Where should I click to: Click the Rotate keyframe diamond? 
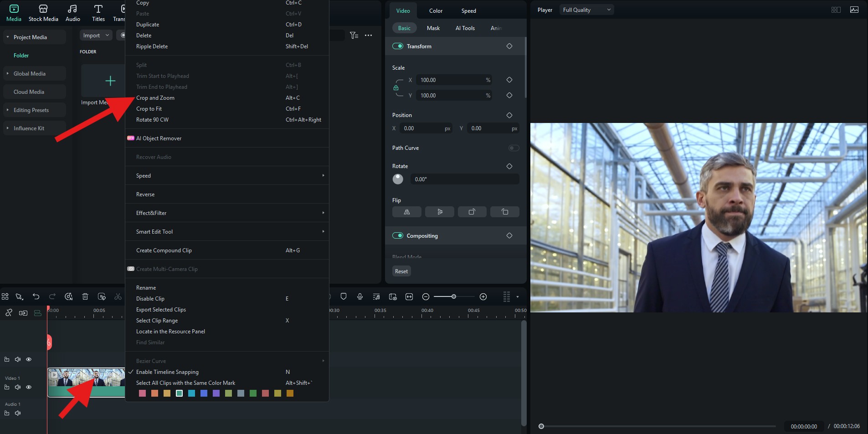click(x=509, y=166)
